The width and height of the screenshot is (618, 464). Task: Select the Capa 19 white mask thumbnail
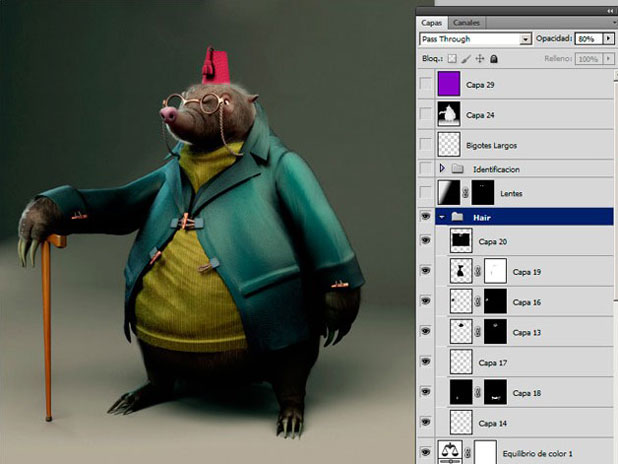tap(495, 271)
